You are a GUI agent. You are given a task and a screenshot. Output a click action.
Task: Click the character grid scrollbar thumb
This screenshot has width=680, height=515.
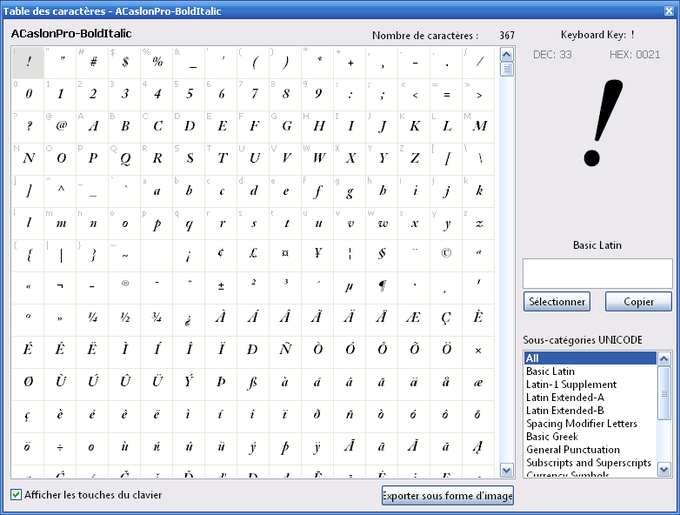(507, 69)
